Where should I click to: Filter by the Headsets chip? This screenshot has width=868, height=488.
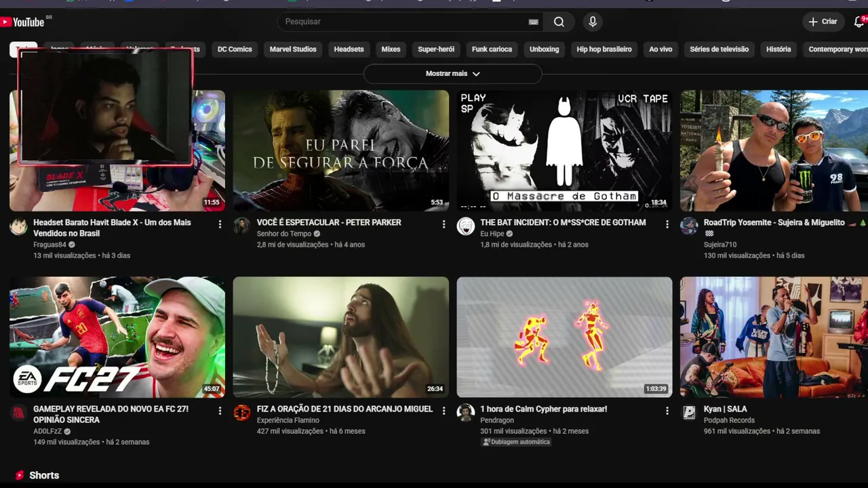point(349,49)
